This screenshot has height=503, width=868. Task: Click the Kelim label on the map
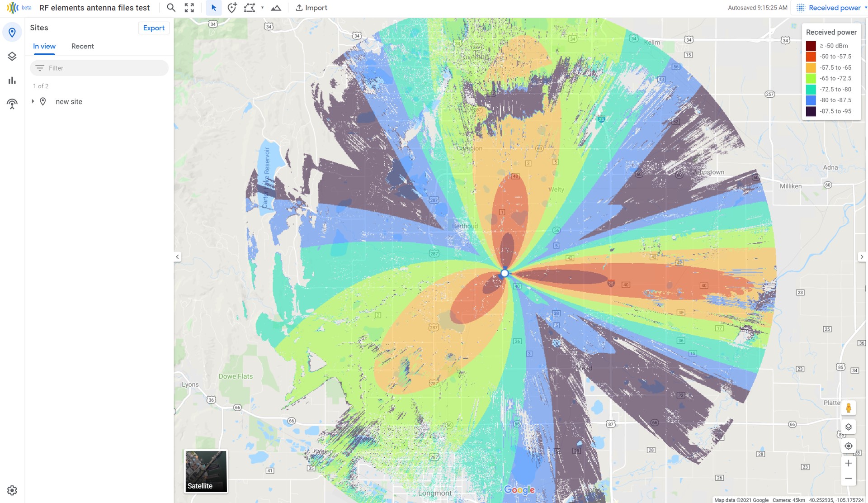(x=652, y=43)
